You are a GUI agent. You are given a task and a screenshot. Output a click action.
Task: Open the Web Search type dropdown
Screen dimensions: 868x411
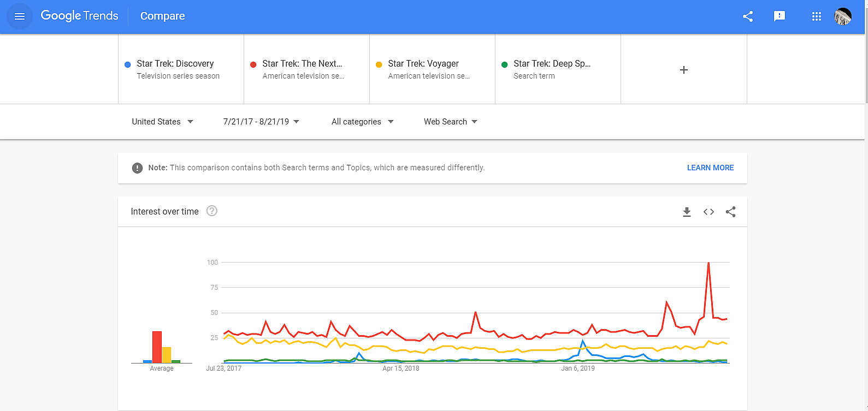tap(451, 122)
